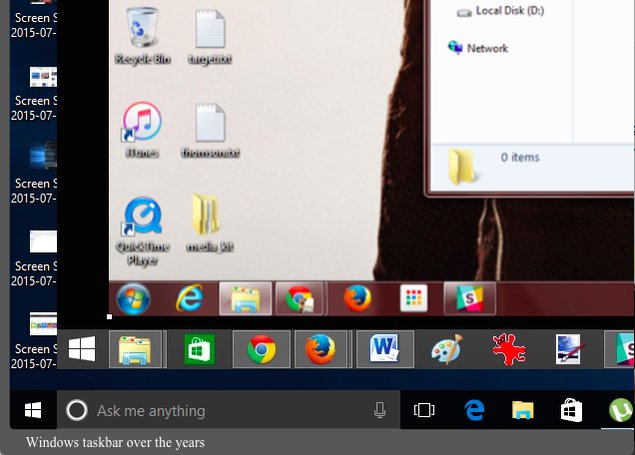635x455 pixels.
Task: Open the image editor icon right of the red splat
Action: pos(569,349)
